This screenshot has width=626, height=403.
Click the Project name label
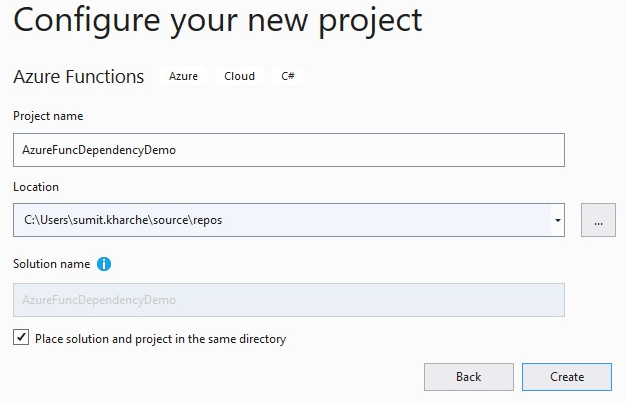point(47,116)
